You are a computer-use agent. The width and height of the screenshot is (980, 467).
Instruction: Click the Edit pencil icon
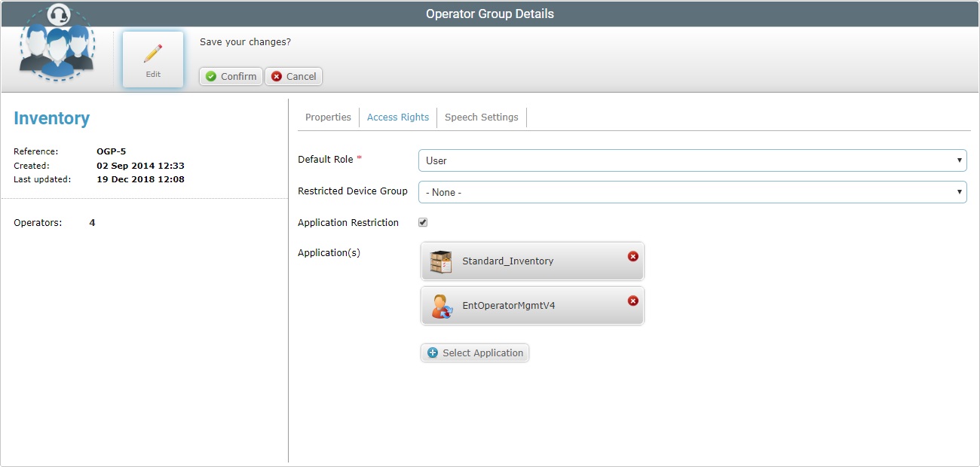152,53
